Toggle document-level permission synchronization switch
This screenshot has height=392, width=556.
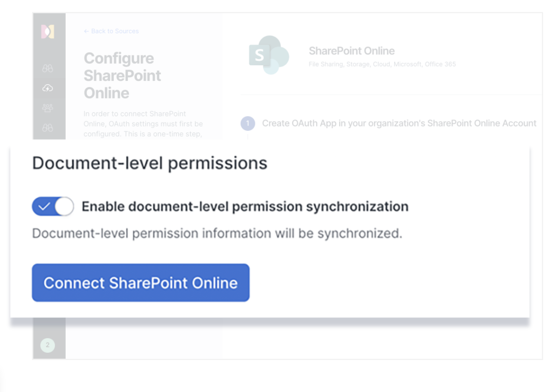[x=53, y=206]
